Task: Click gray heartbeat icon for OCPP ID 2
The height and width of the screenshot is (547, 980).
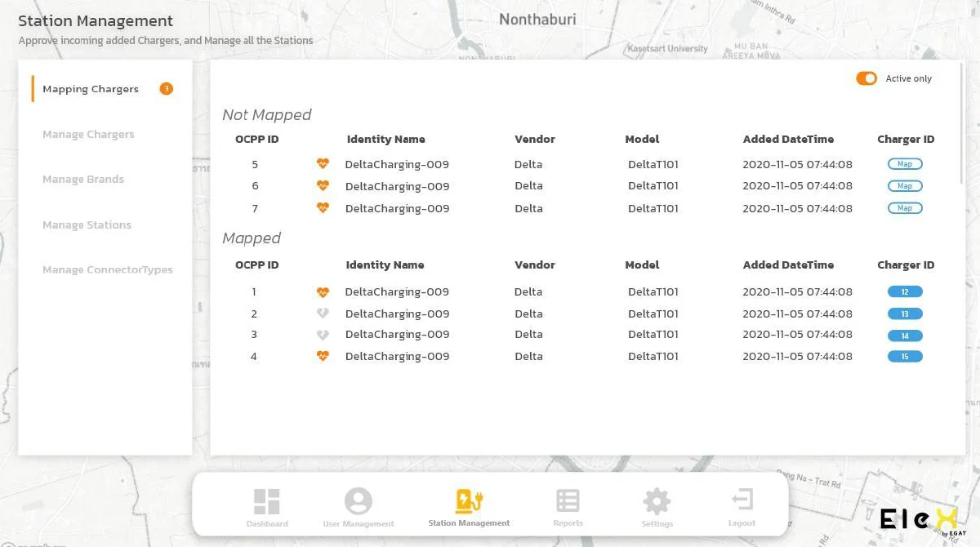Action: pyautogui.click(x=323, y=314)
